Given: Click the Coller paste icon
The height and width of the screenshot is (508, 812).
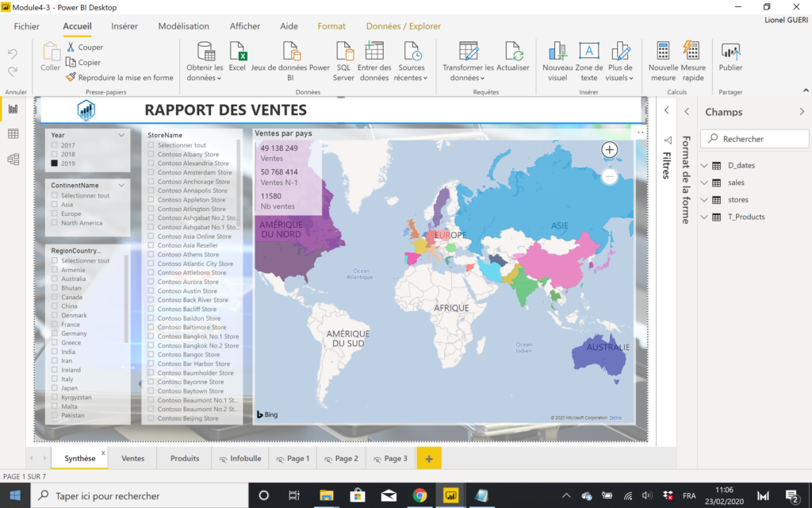Looking at the screenshot, I should pyautogui.click(x=51, y=52).
